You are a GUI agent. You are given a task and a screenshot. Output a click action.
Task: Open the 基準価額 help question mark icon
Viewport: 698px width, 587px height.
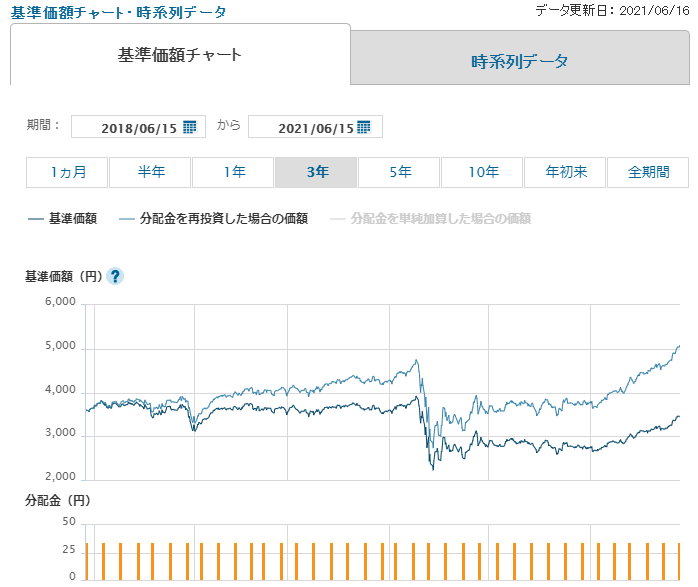point(115,276)
